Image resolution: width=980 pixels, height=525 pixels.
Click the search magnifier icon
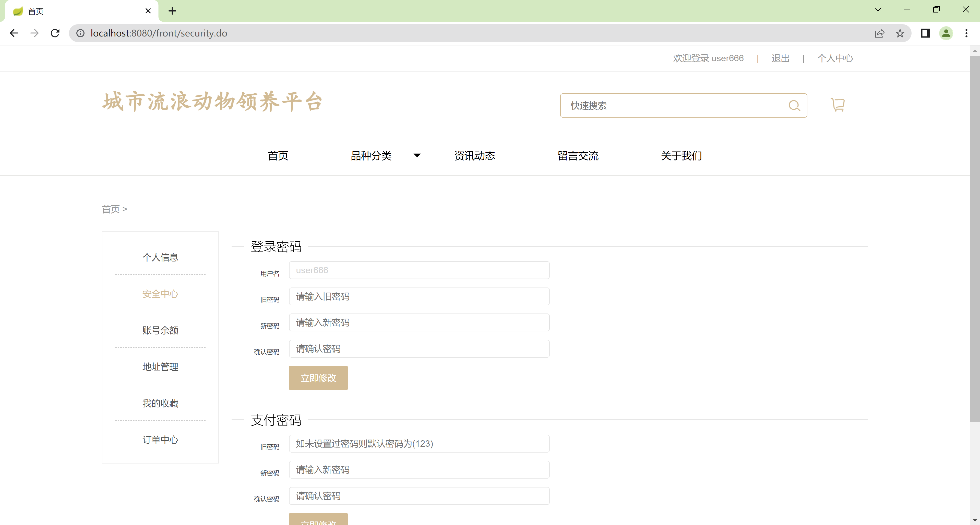coord(794,105)
